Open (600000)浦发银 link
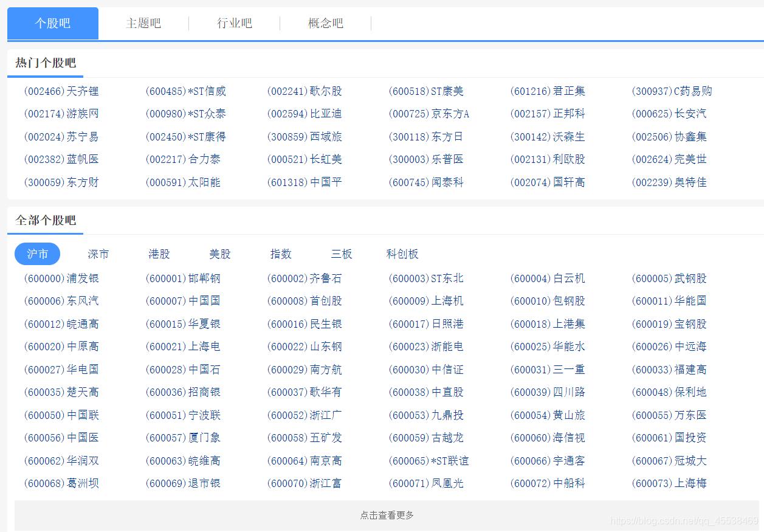 tap(61, 278)
